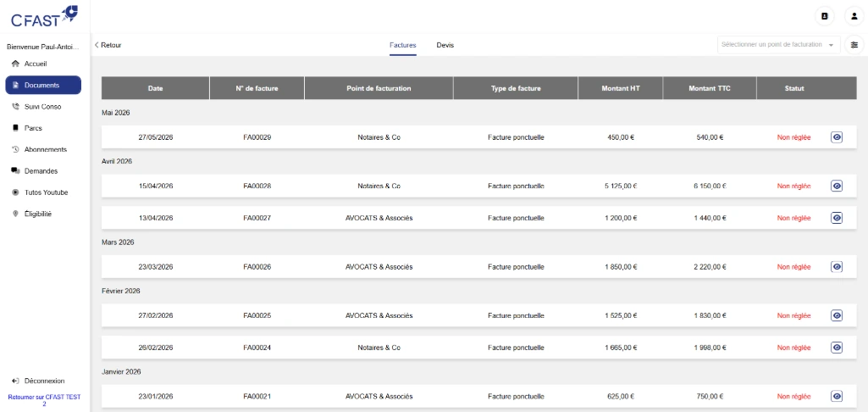This screenshot has width=868, height=412.
Task: Click the Accueil home icon
Action: coord(15,64)
